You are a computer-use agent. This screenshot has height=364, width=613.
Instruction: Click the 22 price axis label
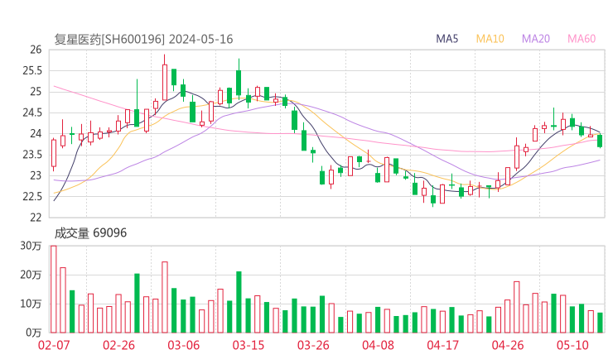(36, 218)
